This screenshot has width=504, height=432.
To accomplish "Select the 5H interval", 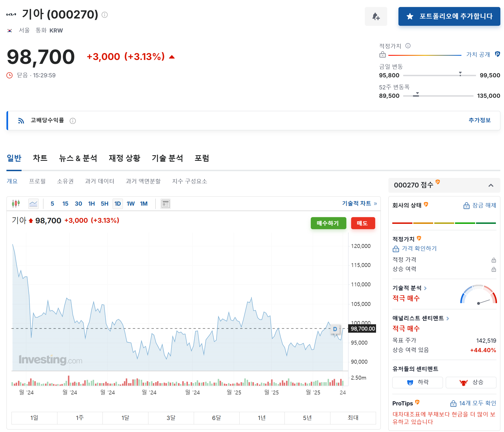I will coord(104,204).
